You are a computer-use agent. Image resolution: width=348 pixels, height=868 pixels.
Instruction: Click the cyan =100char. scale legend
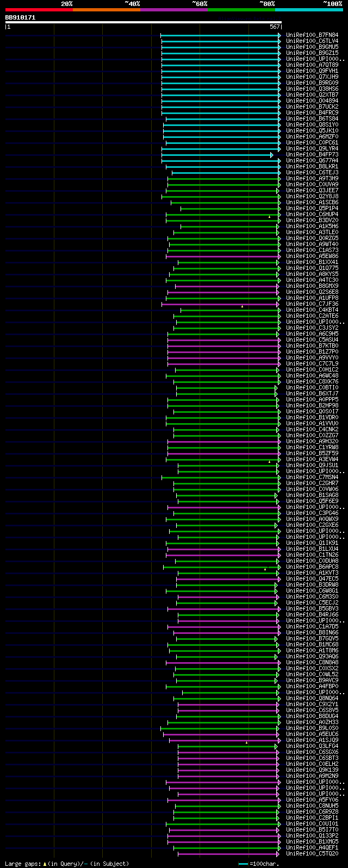click(259, 864)
